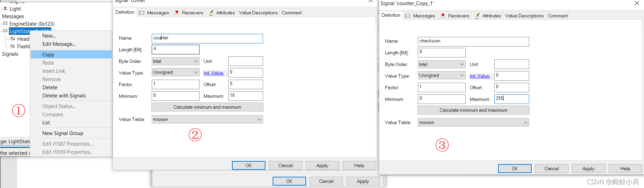Viewport: 644px width, 188px height.
Task: Select EngineState (0x123) in the tree
Action: 32,24
